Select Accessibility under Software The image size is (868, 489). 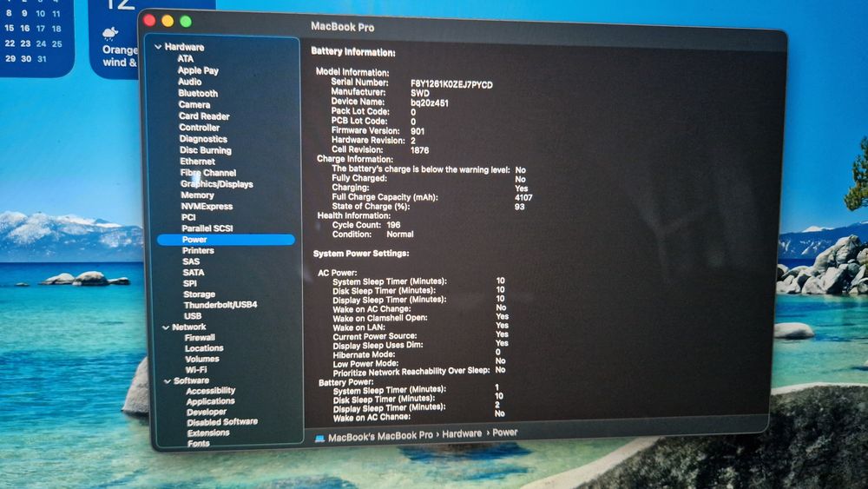pyautogui.click(x=210, y=391)
